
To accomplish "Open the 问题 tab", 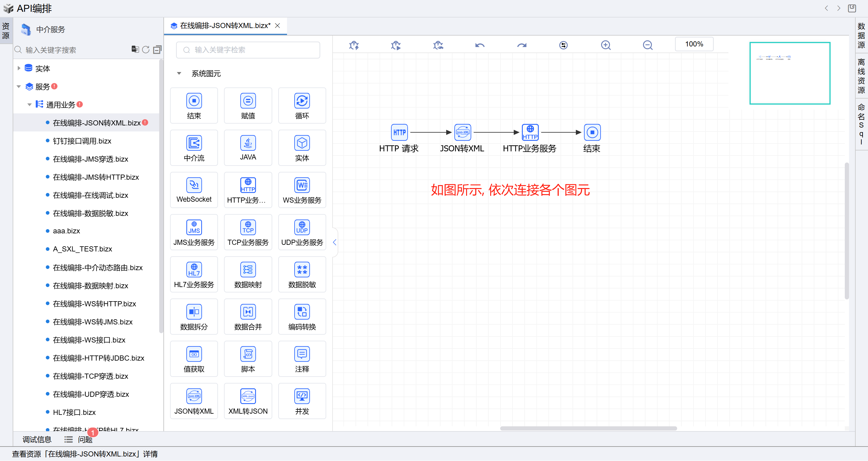I will pyautogui.click(x=85, y=439).
